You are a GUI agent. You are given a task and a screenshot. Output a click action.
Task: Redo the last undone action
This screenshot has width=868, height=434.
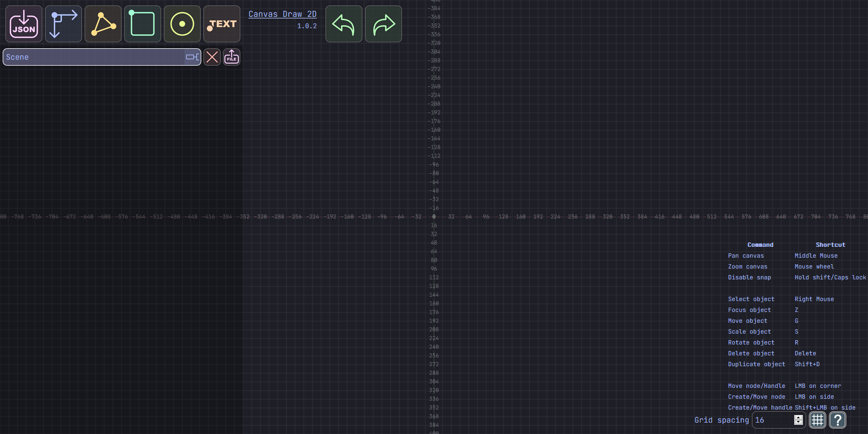tap(384, 24)
